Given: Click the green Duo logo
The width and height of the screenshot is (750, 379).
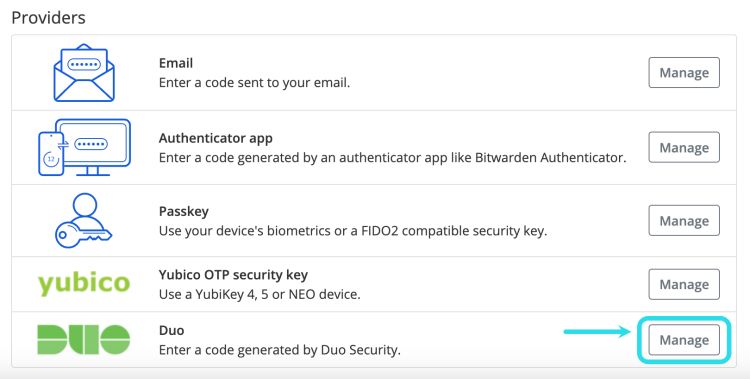Looking at the screenshot, I should click(x=84, y=340).
